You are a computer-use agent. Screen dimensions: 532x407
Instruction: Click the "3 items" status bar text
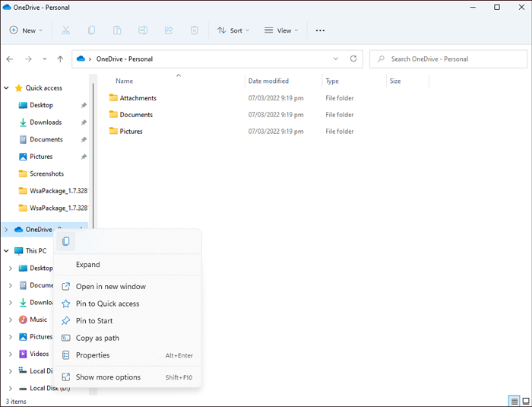[16, 401]
